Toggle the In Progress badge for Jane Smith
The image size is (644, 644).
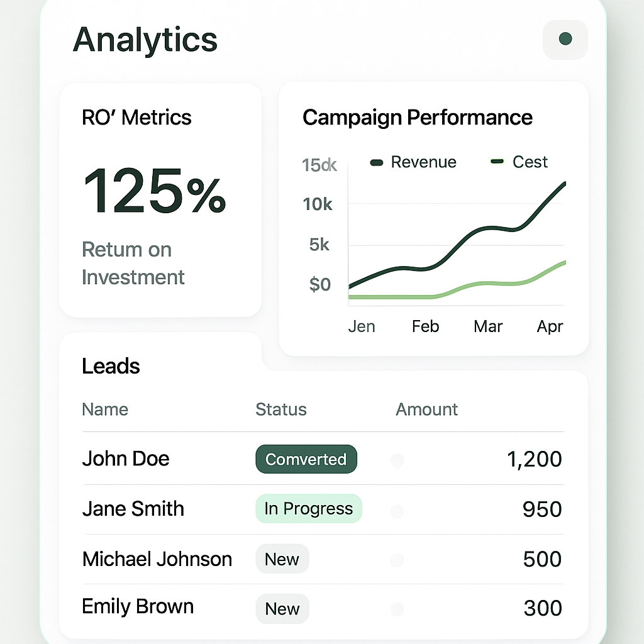click(x=308, y=509)
